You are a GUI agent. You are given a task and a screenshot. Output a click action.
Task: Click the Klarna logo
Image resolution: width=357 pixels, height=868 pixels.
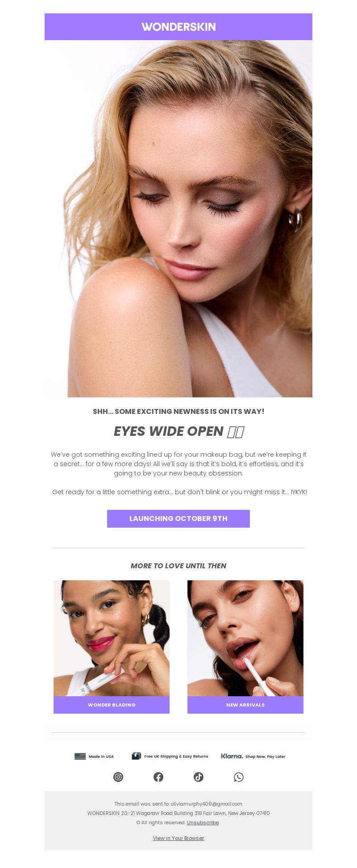(x=232, y=756)
